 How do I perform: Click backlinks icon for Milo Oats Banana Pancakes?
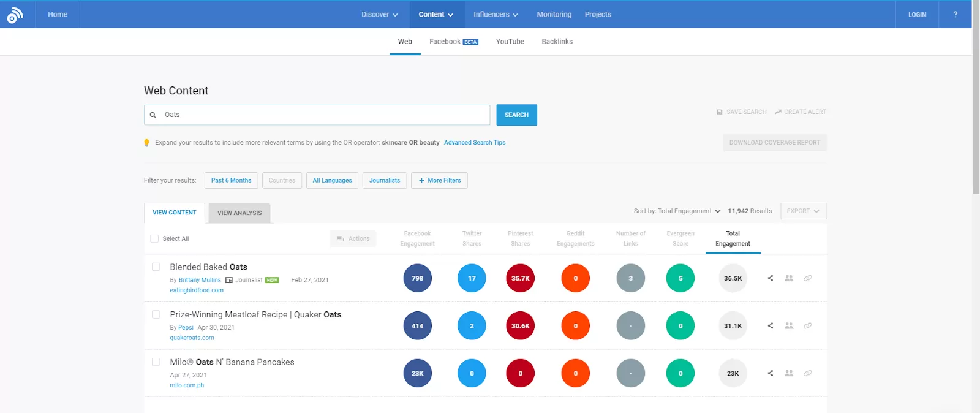[808, 373]
